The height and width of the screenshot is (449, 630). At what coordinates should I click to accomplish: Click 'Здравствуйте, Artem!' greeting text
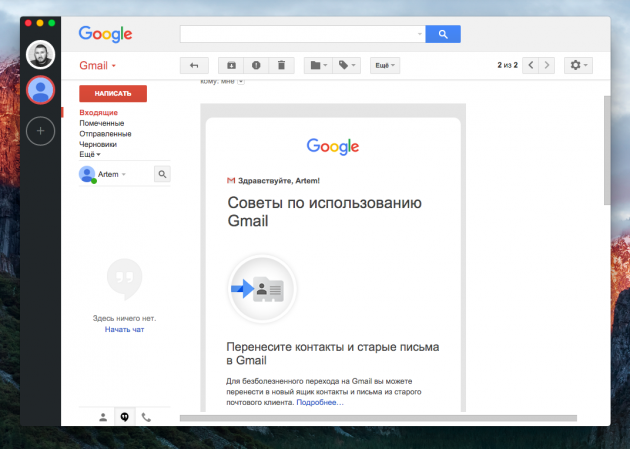click(x=279, y=181)
